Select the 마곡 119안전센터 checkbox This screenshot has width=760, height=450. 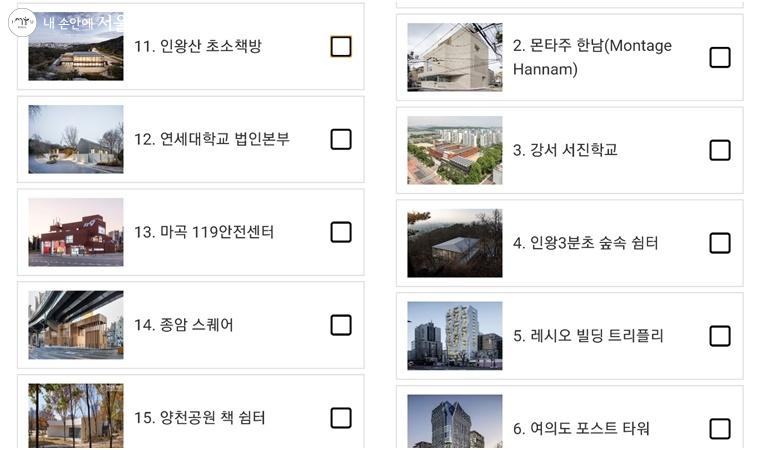[x=341, y=232]
